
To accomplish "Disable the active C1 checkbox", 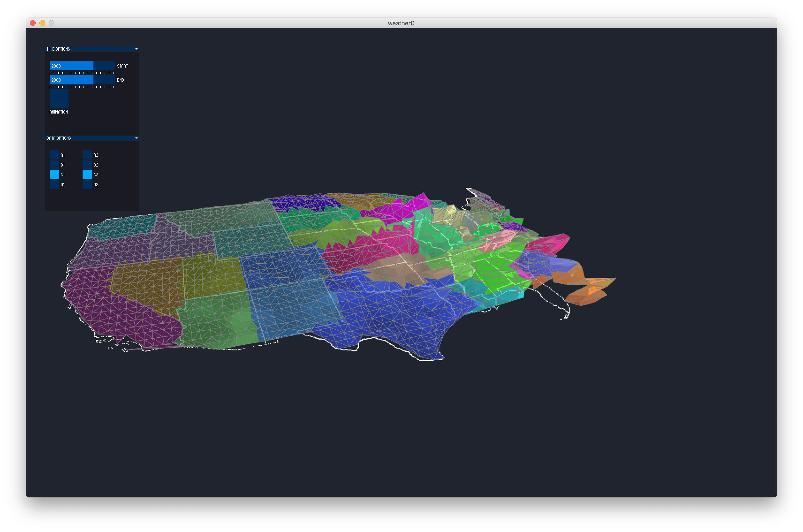I will (x=54, y=175).
